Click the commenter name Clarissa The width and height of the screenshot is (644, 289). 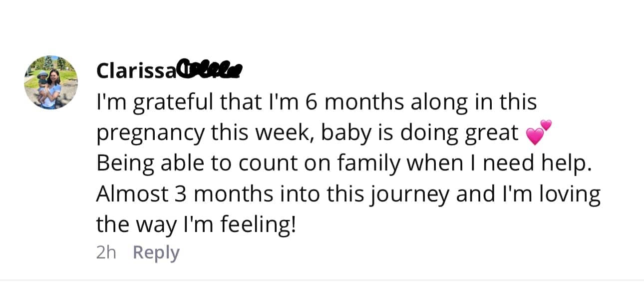coord(136,71)
